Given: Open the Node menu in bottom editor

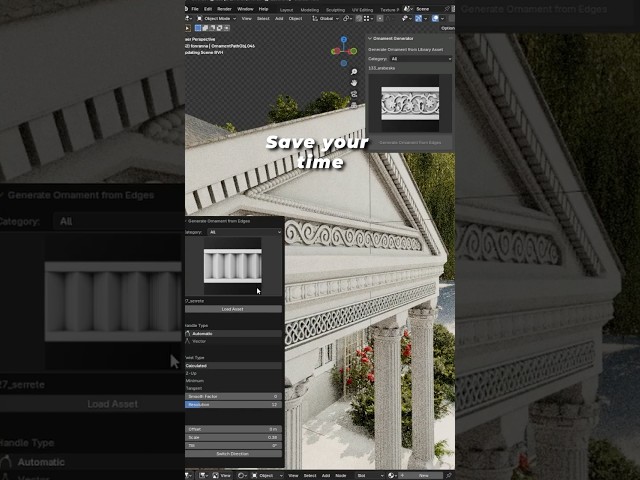Looking at the screenshot, I should [x=340, y=476].
